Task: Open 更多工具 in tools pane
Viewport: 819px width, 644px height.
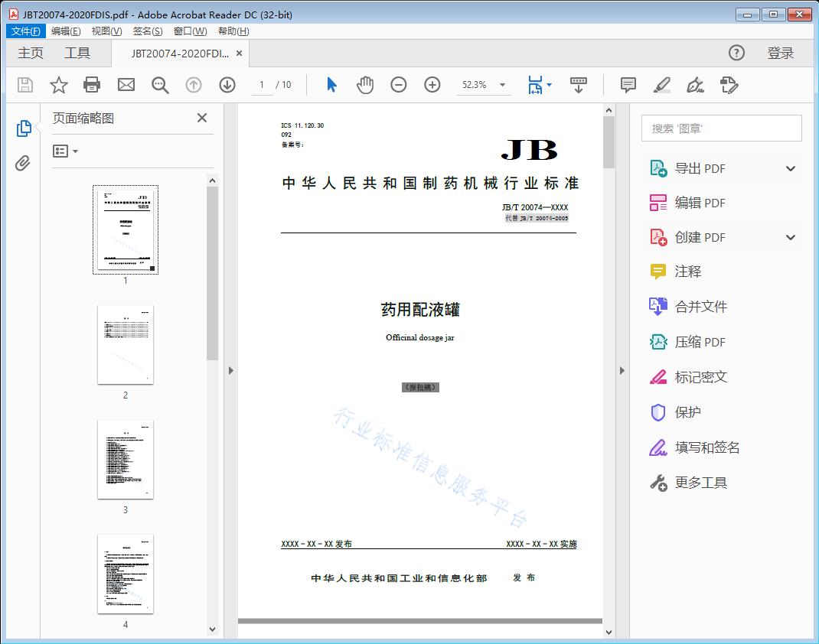Action: [700, 483]
